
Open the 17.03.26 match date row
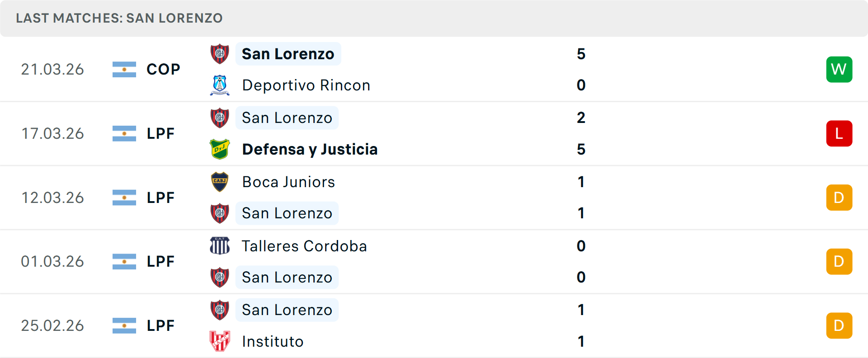pyautogui.click(x=434, y=133)
